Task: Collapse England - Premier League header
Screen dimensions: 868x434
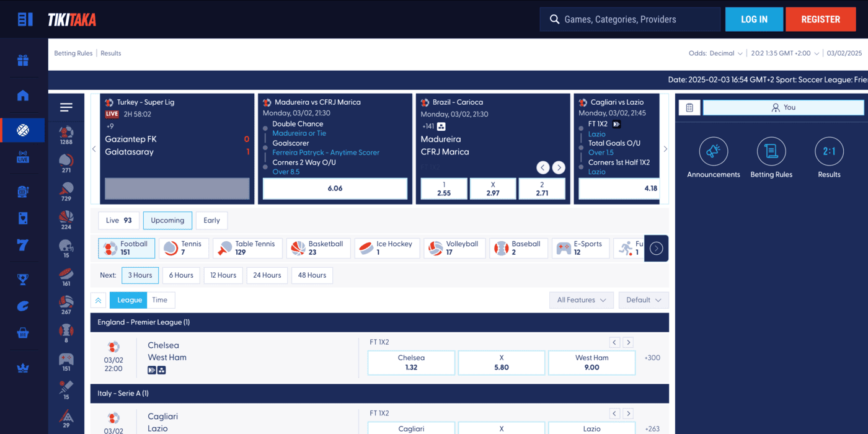Action: (379, 322)
